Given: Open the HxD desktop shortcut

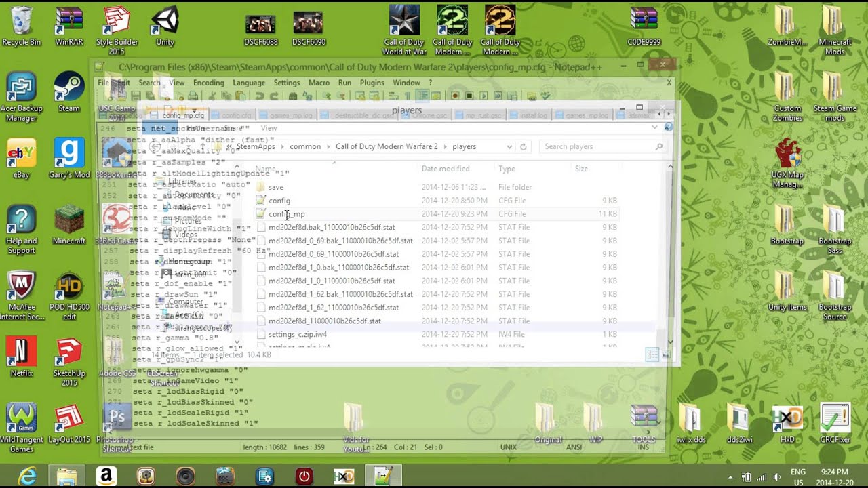Looking at the screenshot, I should (x=787, y=424).
